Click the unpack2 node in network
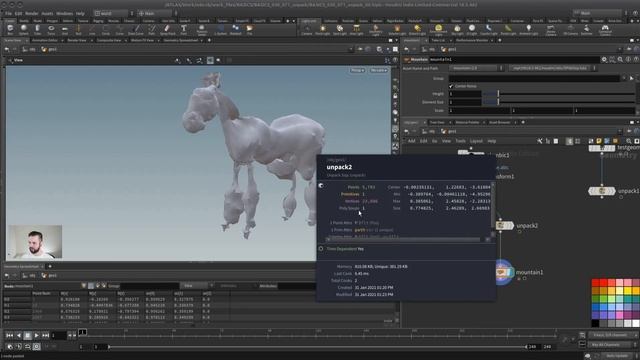 504,225
